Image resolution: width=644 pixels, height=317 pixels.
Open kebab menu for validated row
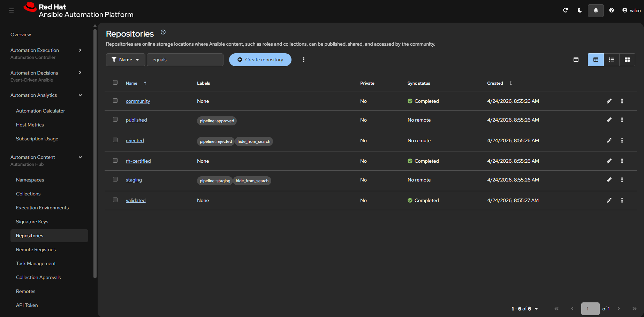point(622,200)
